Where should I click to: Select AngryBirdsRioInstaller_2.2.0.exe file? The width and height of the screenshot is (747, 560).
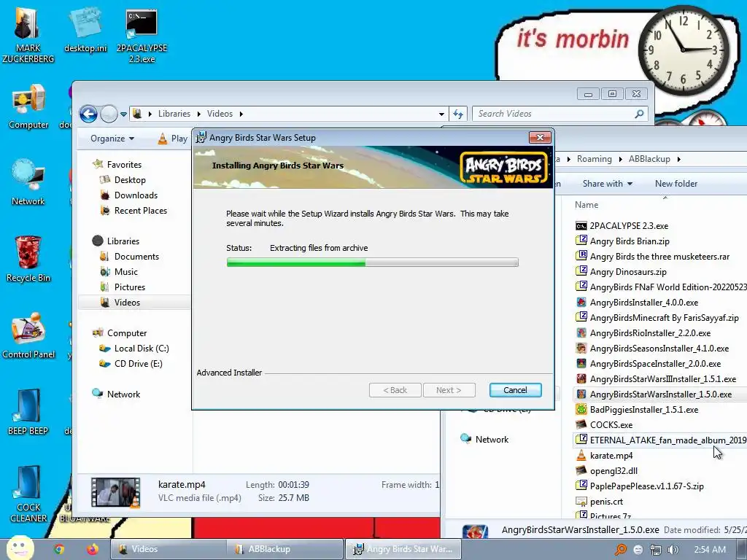coord(650,332)
